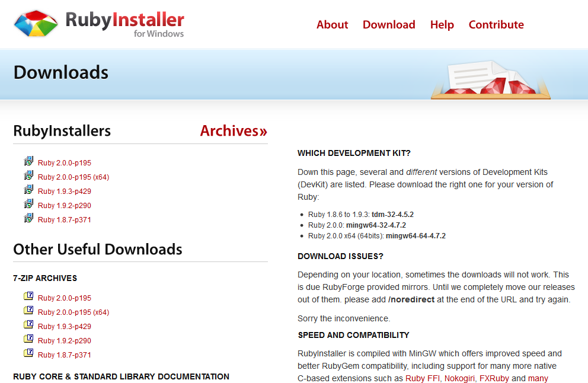
Task: Click the 'Other Useful Downloads' heading
Action: tap(98, 250)
